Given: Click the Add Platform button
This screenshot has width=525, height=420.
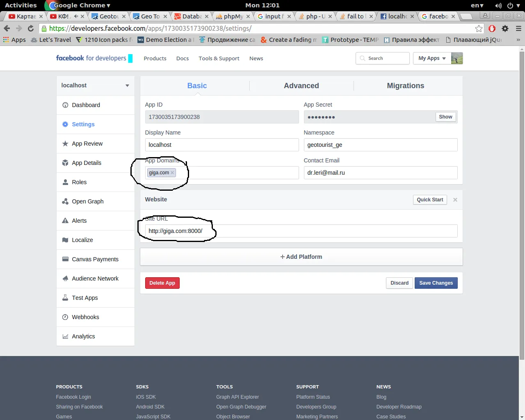Looking at the screenshot, I should click(x=301, y=257).
